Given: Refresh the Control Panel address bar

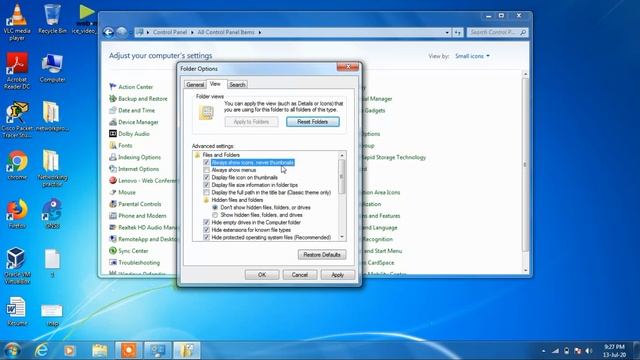Looking at the screenshot, I should tap(458, 32).
